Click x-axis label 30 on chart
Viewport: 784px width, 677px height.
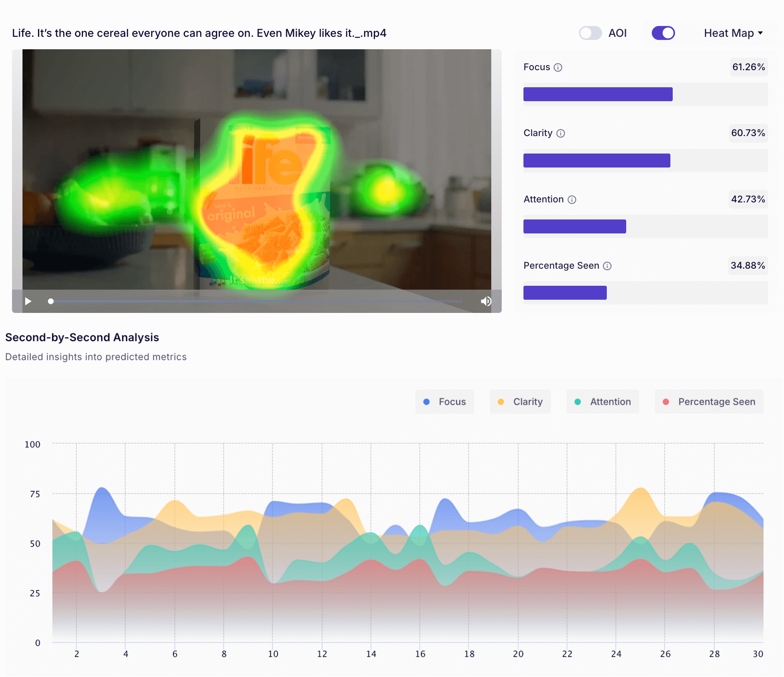pyautogui.click(x=758, y=654)
